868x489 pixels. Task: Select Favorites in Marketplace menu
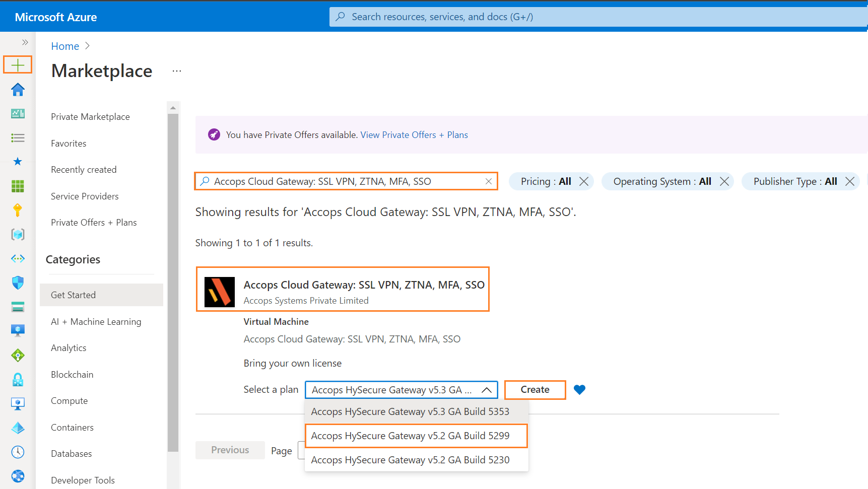(69, 144)
